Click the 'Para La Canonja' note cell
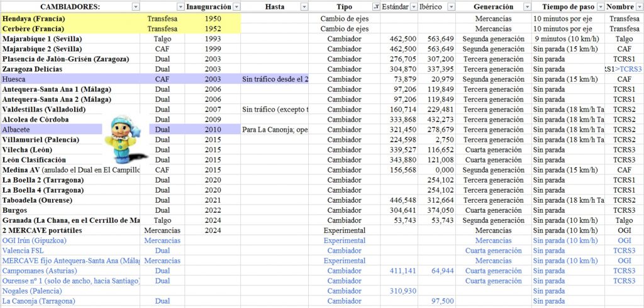The height and width of the screenshot is (308, 644). click(x=275, y=129)
